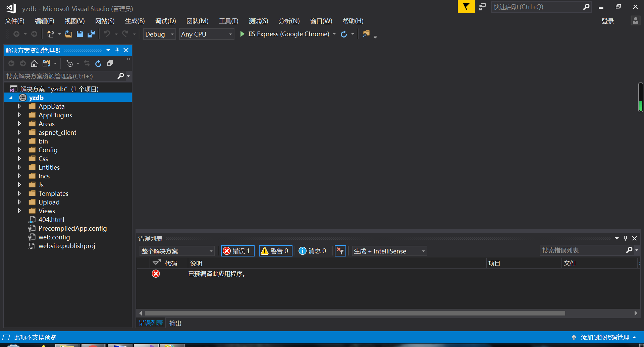Click the browser refresh icon in toolbar

[x=344, y=34]
